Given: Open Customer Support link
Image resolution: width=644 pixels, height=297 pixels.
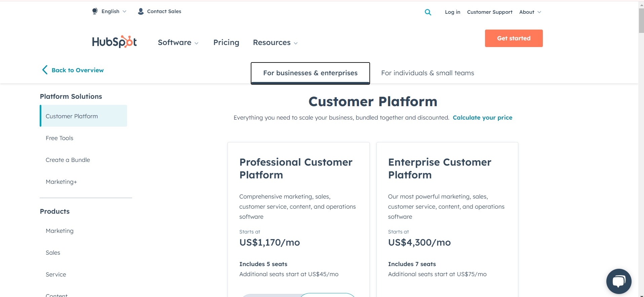Looking at the screenshot, I should pos(490,12).
